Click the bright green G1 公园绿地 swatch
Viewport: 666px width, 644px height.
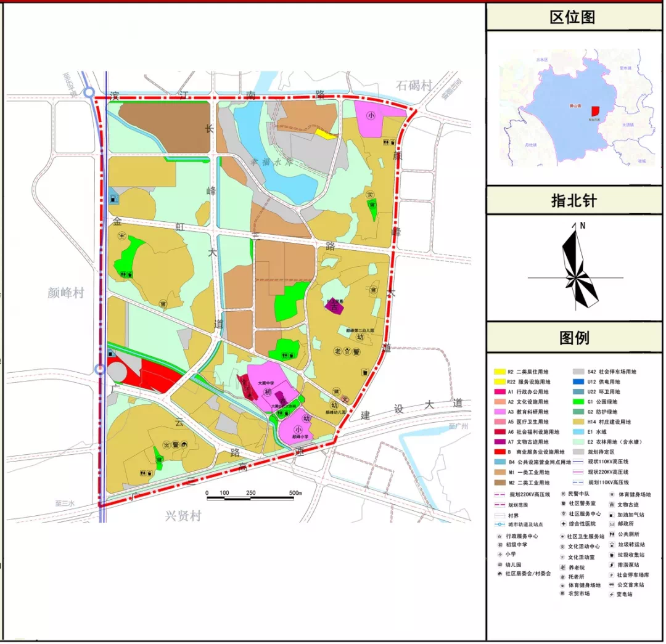pyautogui.click(x=578, y=402)
